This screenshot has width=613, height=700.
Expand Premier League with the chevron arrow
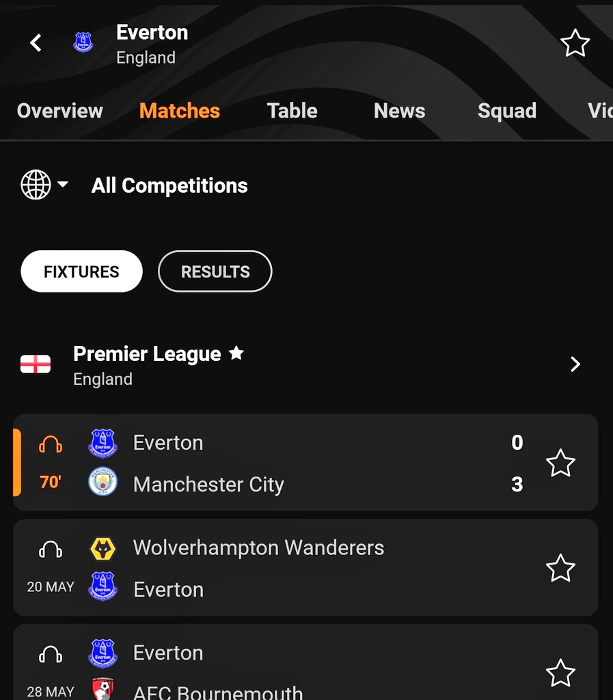pos(575,364)
